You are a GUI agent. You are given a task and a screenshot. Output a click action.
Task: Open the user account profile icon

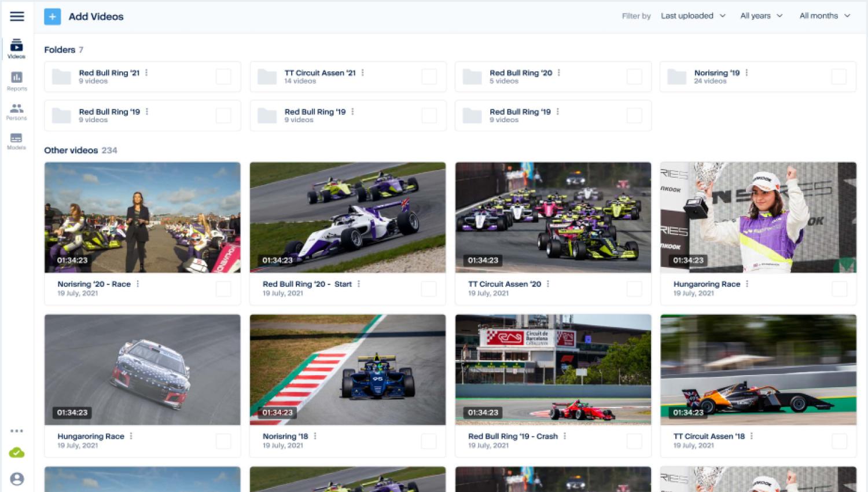point(17,479)
